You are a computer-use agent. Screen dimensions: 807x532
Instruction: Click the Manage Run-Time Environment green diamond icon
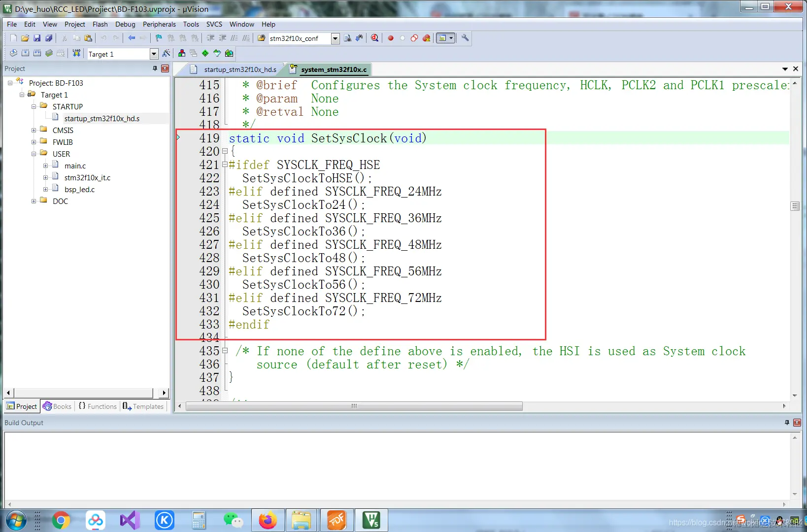205,53
